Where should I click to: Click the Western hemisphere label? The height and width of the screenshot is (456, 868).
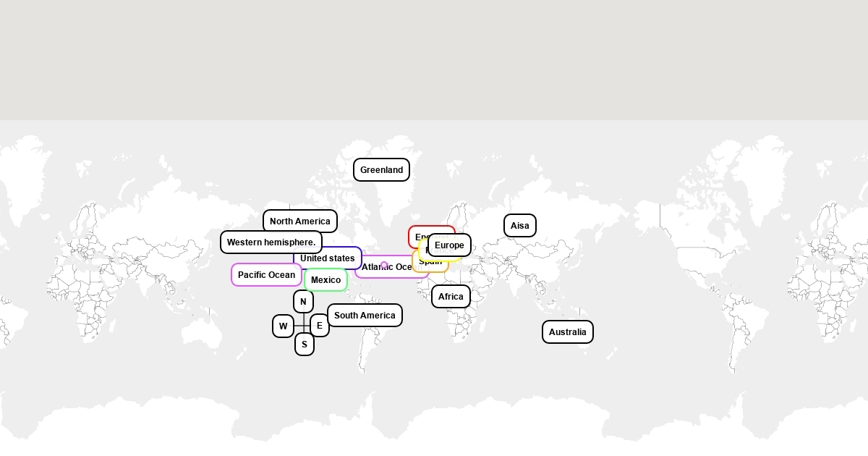coord(271,242)
